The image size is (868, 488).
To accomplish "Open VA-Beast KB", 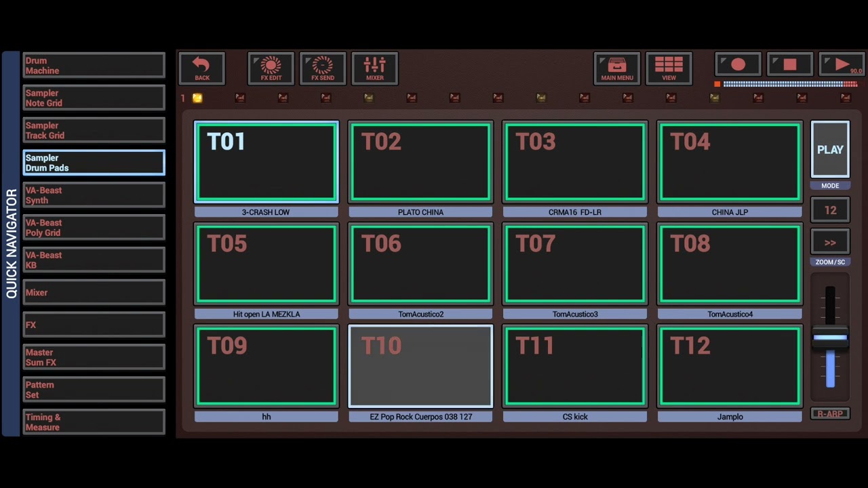I will pyautogui.click(x=94, y=260).
